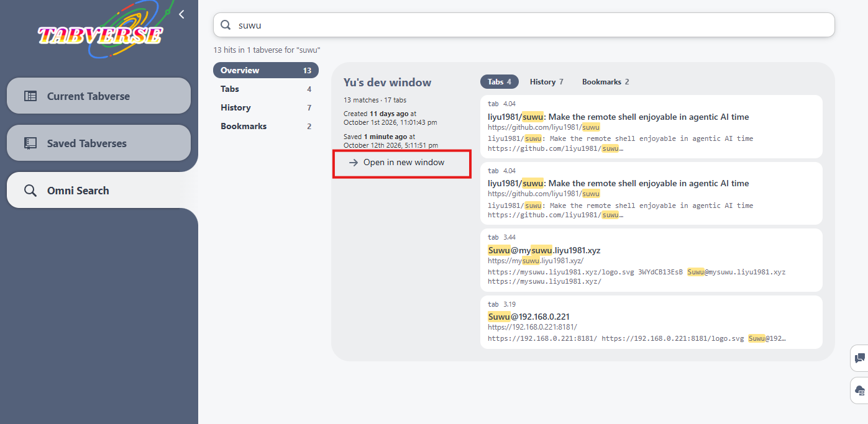Select the Overview filter with 13 hits
Viewport: 868px width, 424px height.
point(266,70)
